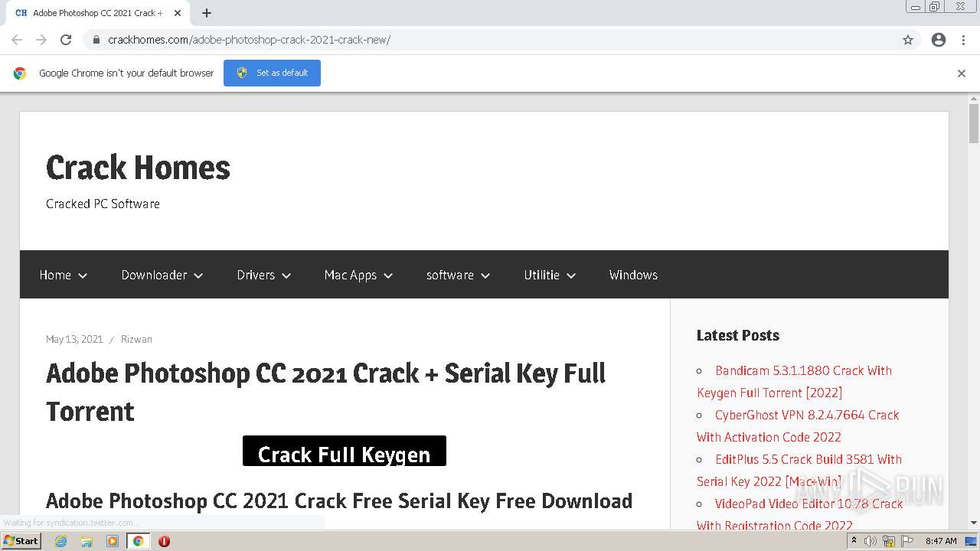Click Set as default button
980x551 pixels.
click(x=272, y=73)
